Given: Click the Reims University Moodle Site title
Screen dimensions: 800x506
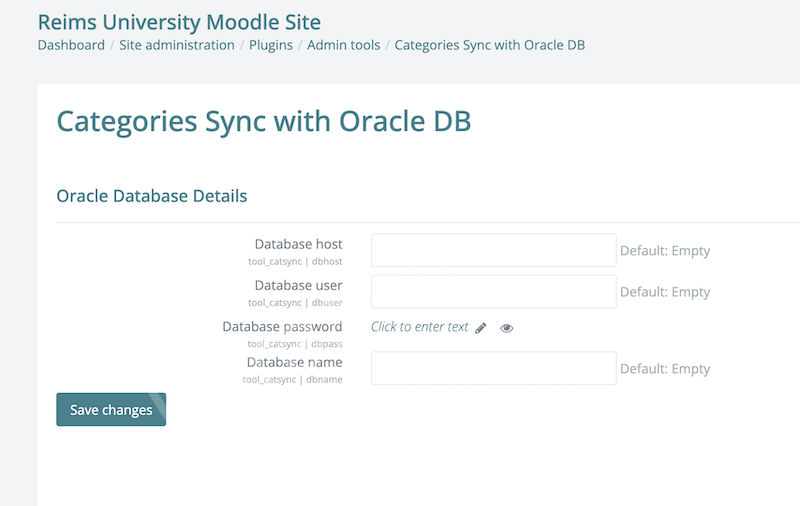Looking at the screenshot, I should pos(179,22).
